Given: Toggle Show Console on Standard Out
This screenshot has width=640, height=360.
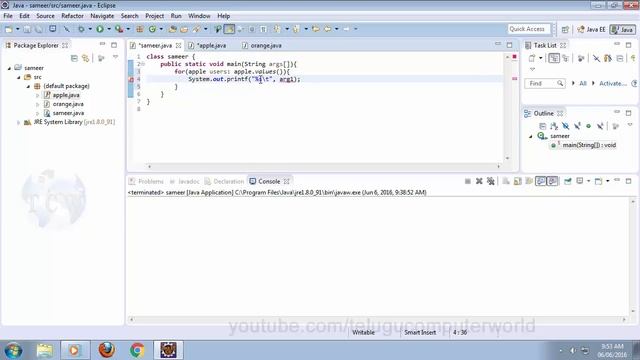Looking at the screenshot, I should (x=541, y=181).
